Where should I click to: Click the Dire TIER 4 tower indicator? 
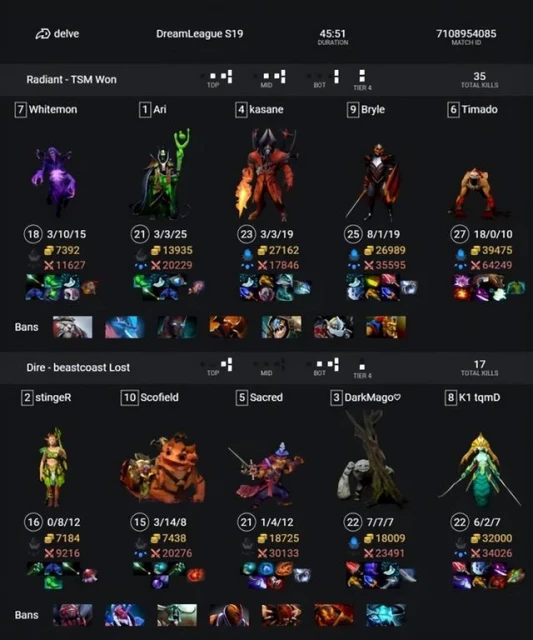point(362,370)
